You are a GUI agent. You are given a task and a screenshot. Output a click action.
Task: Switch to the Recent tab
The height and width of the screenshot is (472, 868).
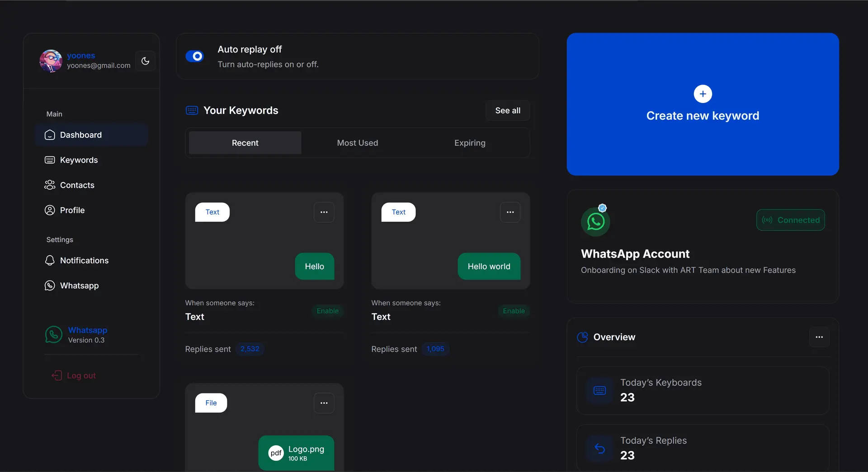(x=245, y=143)
